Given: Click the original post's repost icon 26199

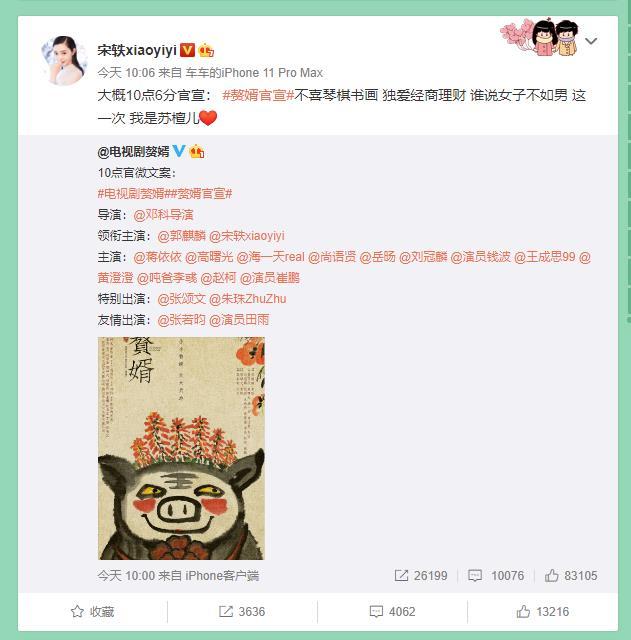Looking at the screenshot, I should click(421, 576).
